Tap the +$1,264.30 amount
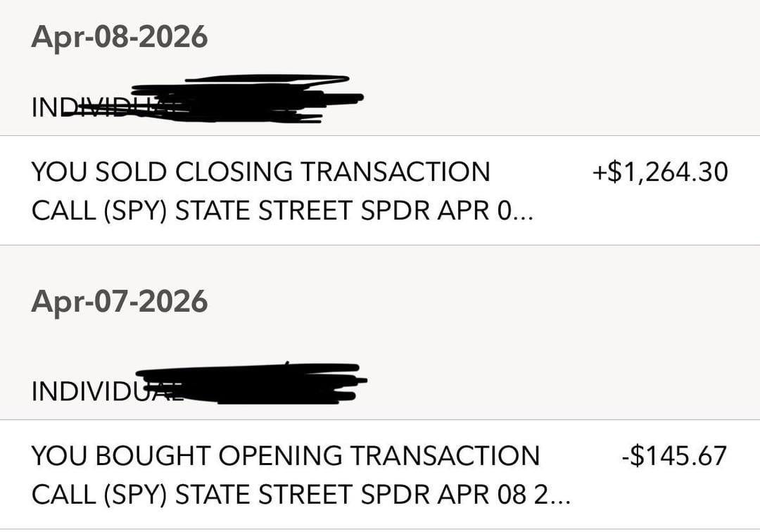The width and height of the screenshot is (760, 532). [659, 172]
